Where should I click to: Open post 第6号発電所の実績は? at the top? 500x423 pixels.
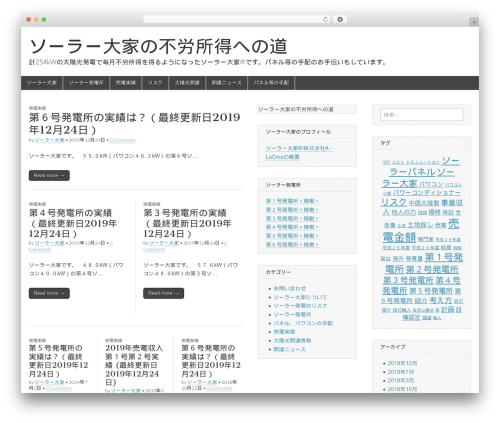pyautogui.click(x=135, y=123)
